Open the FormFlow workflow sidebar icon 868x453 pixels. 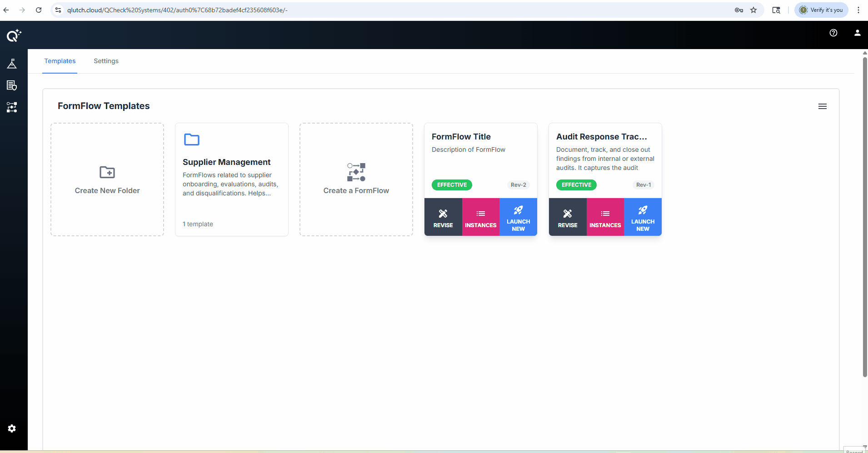point(12,107)
